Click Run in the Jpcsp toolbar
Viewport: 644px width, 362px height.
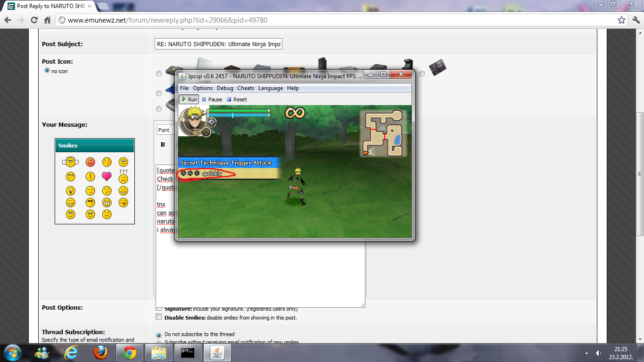[189, 99]
